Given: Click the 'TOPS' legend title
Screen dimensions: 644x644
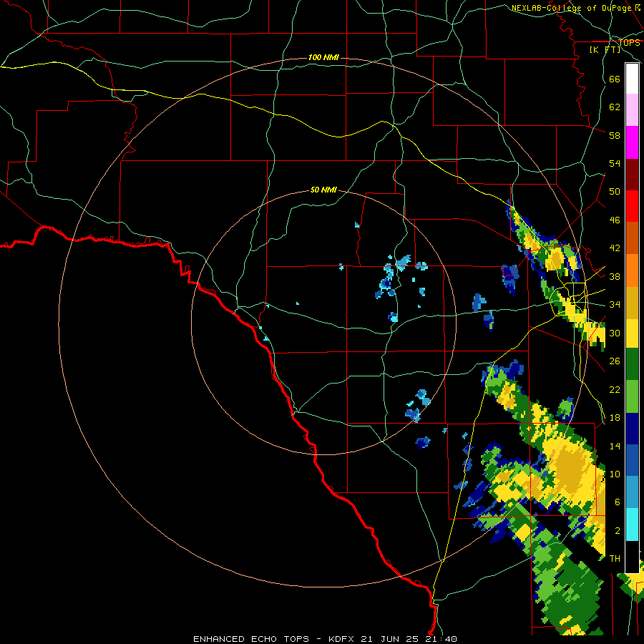Looking at the screenshot, I should [x=629, y=42].
